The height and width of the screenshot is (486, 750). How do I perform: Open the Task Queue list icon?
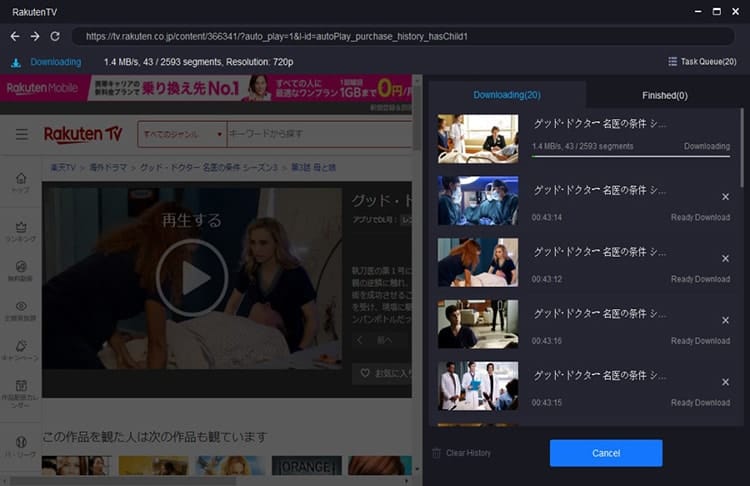pyautogui.click(x=673, y=62)
